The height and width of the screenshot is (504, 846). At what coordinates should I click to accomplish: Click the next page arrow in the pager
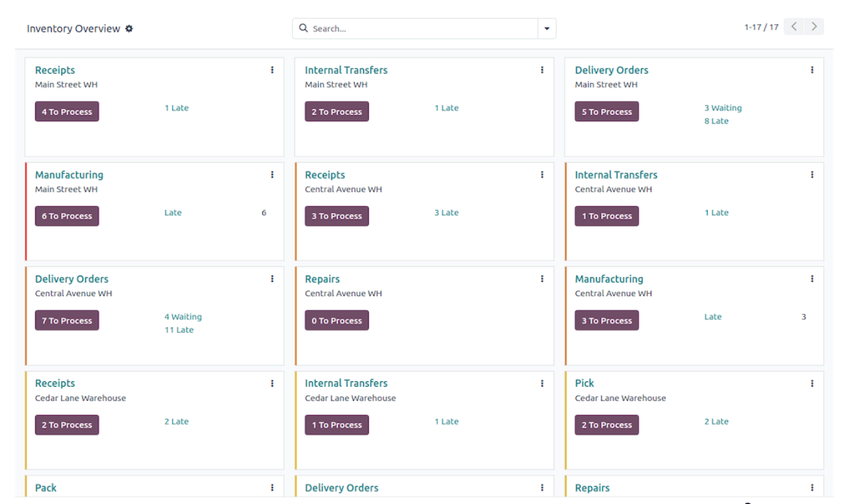coord(813,26)
